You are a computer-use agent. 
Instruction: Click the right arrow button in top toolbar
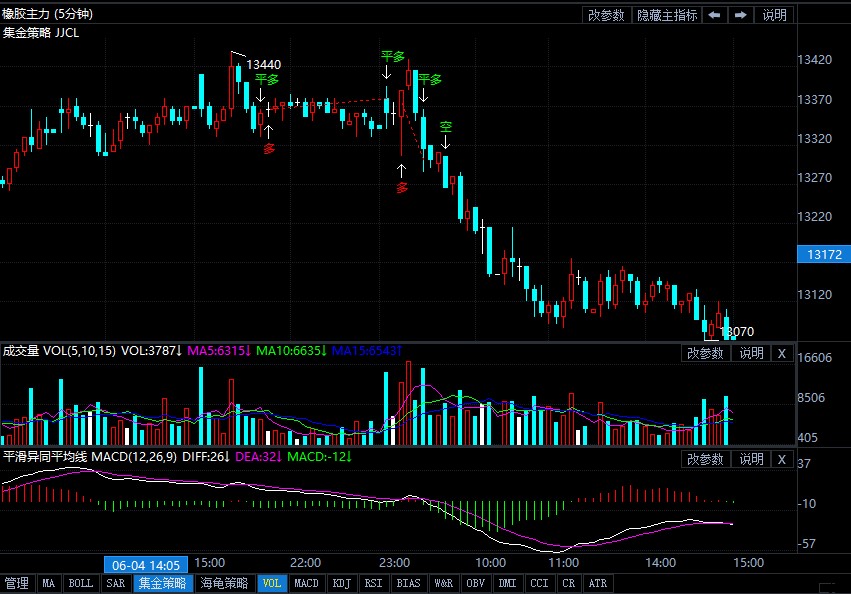(x=740, y=15)
